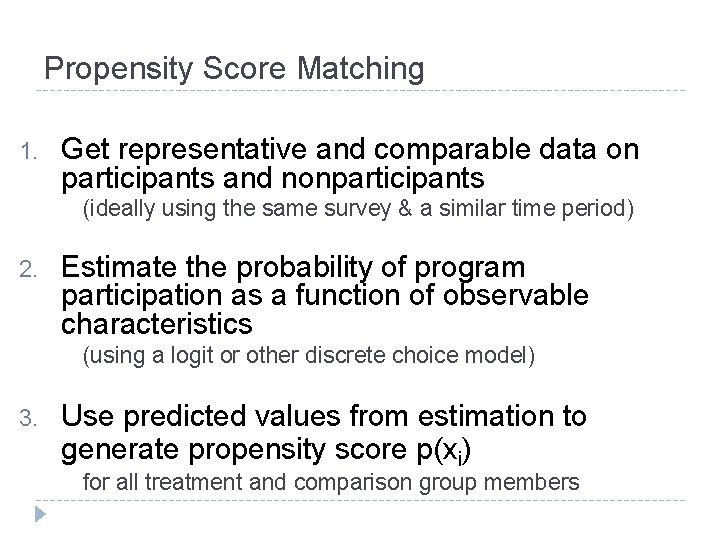Click note 'using a logit or other discrete choice model'
720x540 pixels.
[x=309, y=355]
